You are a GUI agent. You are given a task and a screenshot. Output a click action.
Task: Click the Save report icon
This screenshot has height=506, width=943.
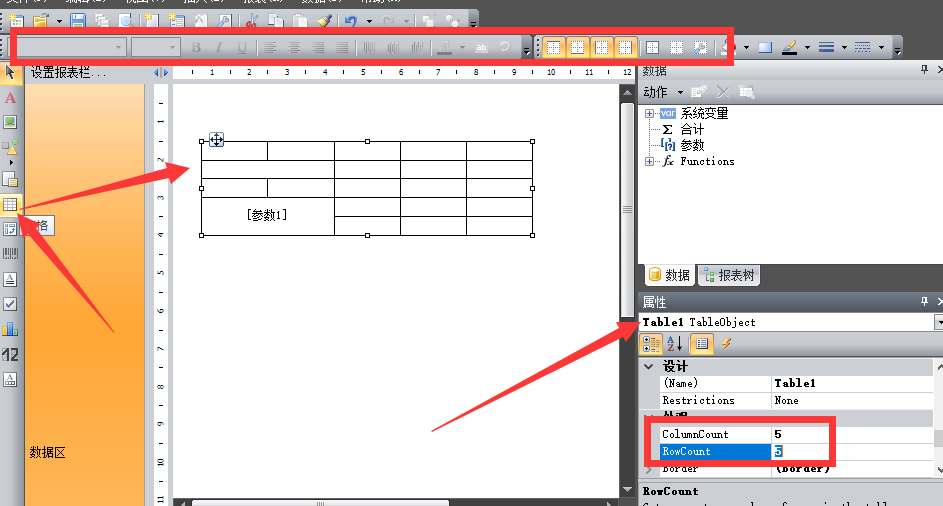click(78, 21)
